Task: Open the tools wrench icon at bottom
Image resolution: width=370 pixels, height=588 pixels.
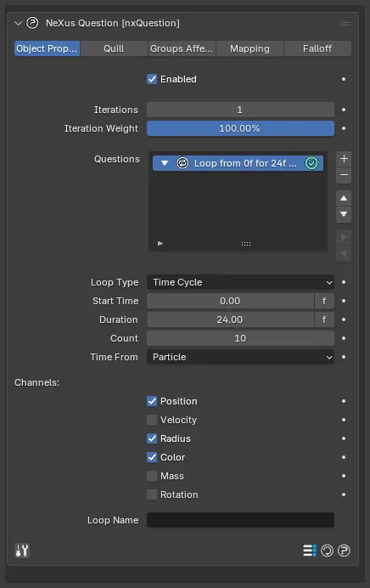Action: tap(22, 551)
